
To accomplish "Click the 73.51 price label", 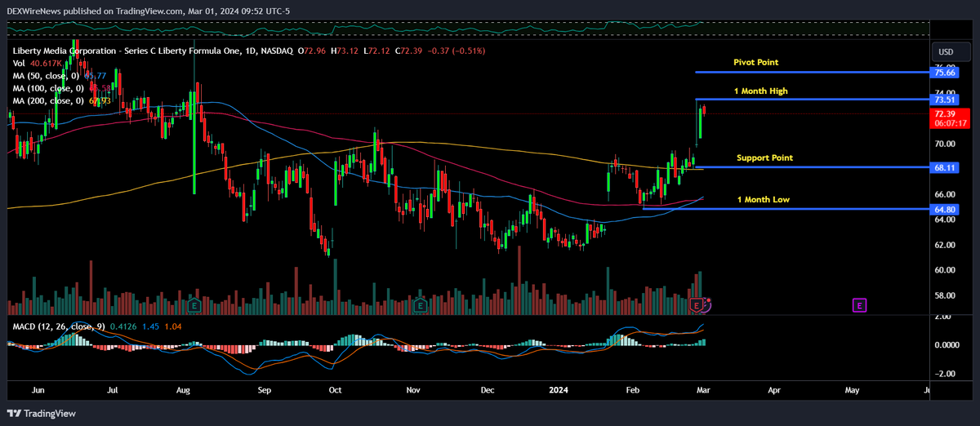I will point(946,100).
